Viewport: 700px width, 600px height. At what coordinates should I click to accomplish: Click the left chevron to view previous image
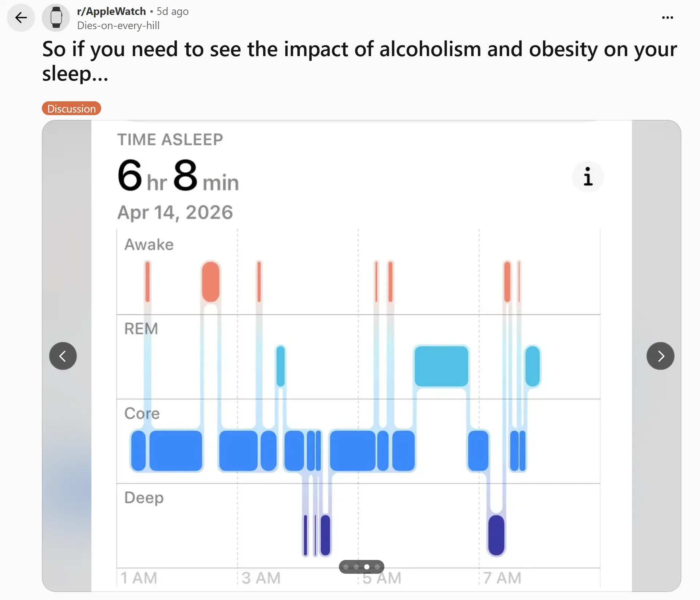click(x=63, y=356)
